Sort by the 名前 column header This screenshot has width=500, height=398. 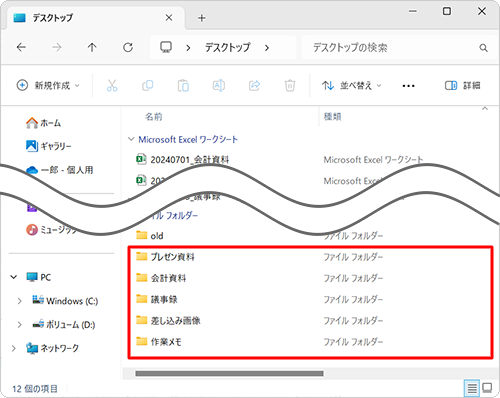[x=154, y=117]
